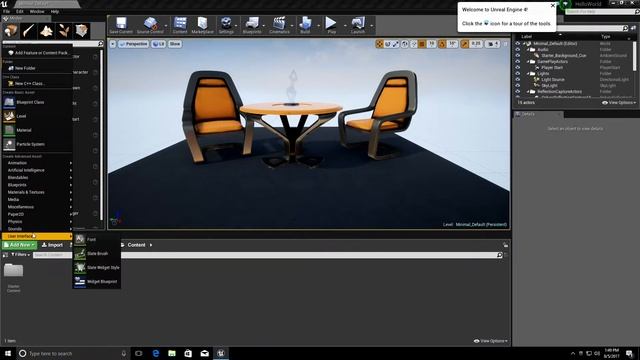Click the viewport Show button
Viewport: 640px width, 360px height.
tap(175, 44)
